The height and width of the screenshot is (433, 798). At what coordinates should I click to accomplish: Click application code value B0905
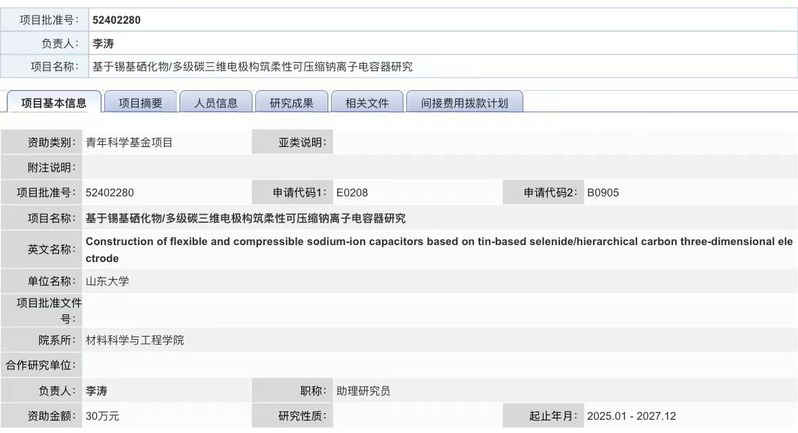609,193
